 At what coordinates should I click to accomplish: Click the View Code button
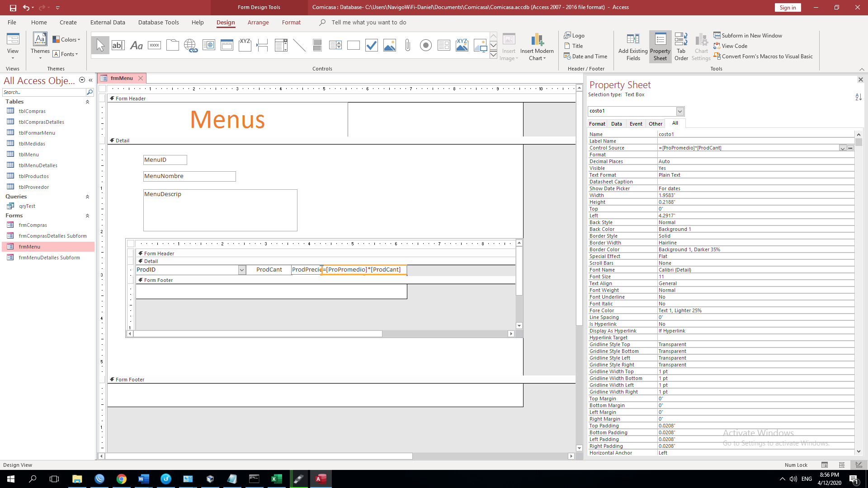tap(730, 46)
